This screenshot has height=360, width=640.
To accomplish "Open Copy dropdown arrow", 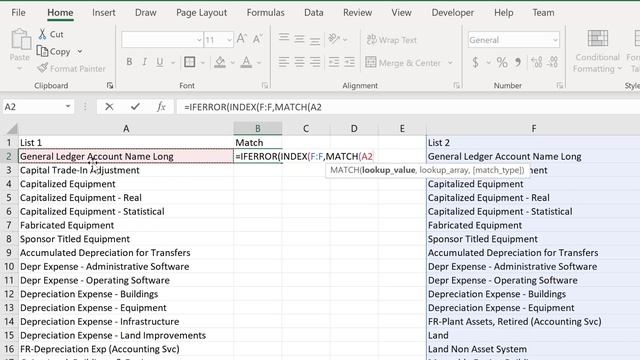I will coord(80,51).
